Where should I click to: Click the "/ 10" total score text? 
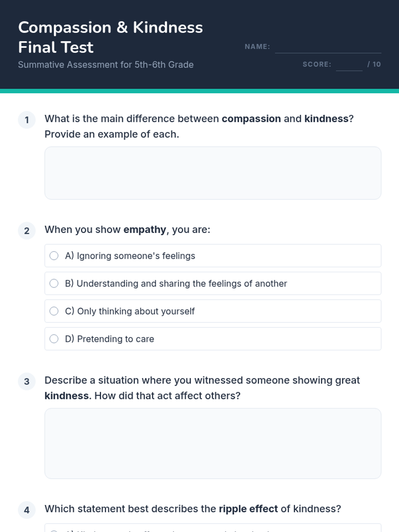click(x=374, y=64)
